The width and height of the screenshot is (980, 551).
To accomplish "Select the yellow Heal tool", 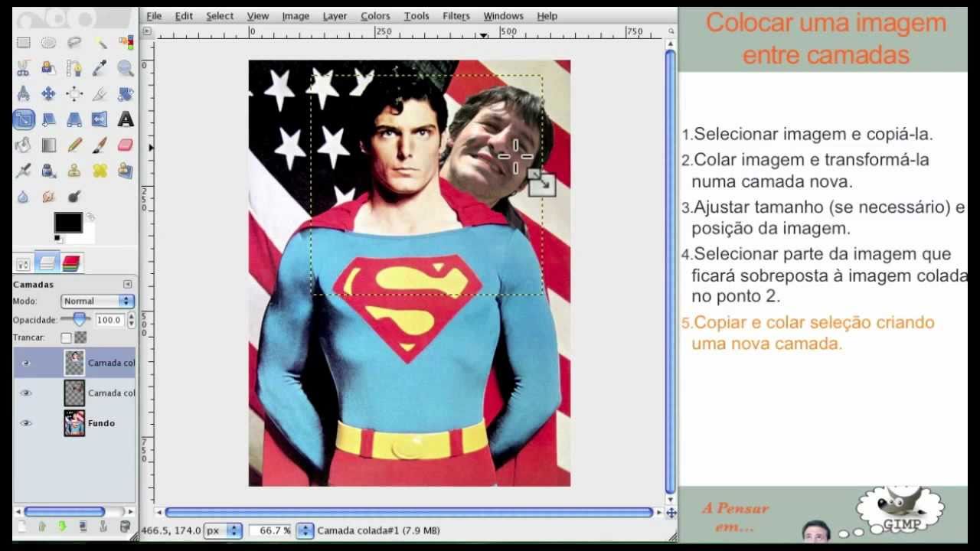I will click(x=100, y=170).
